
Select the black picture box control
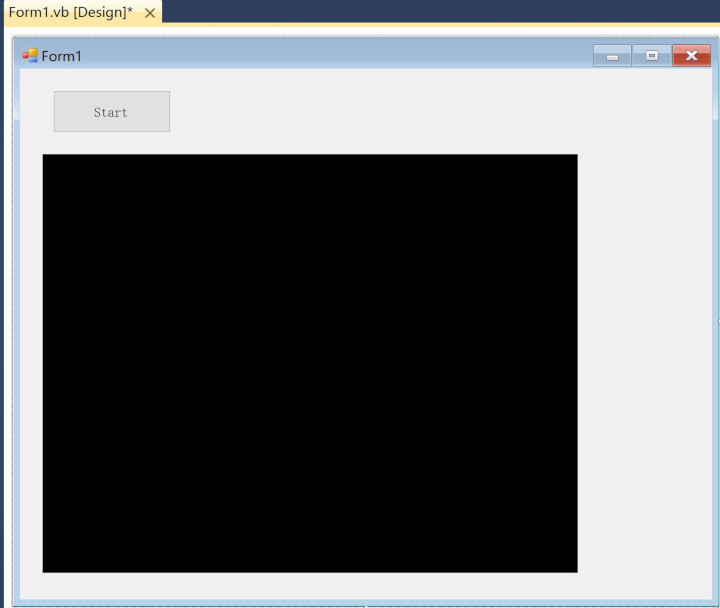point(310,363)
